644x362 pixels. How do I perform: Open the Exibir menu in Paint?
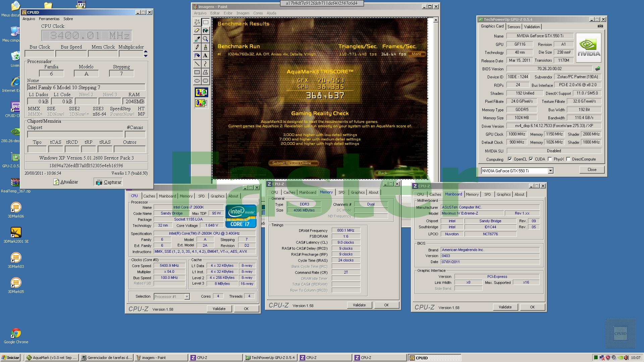[228, 13]
